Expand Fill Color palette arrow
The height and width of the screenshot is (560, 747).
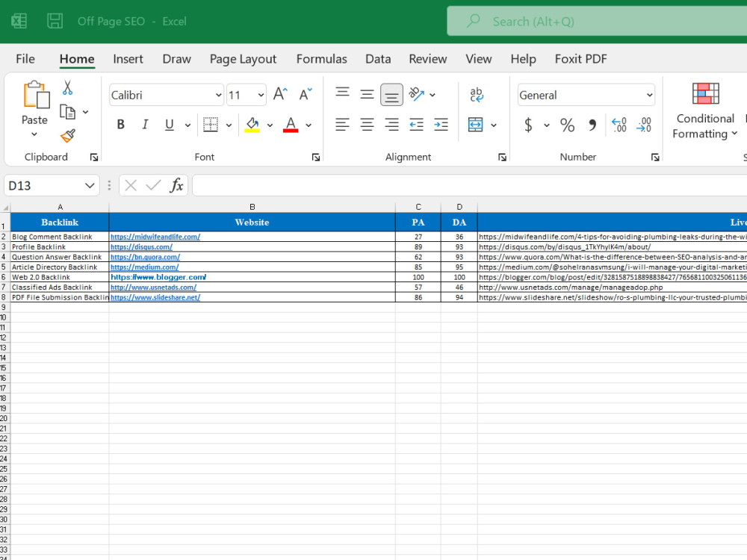coord(270,125)
